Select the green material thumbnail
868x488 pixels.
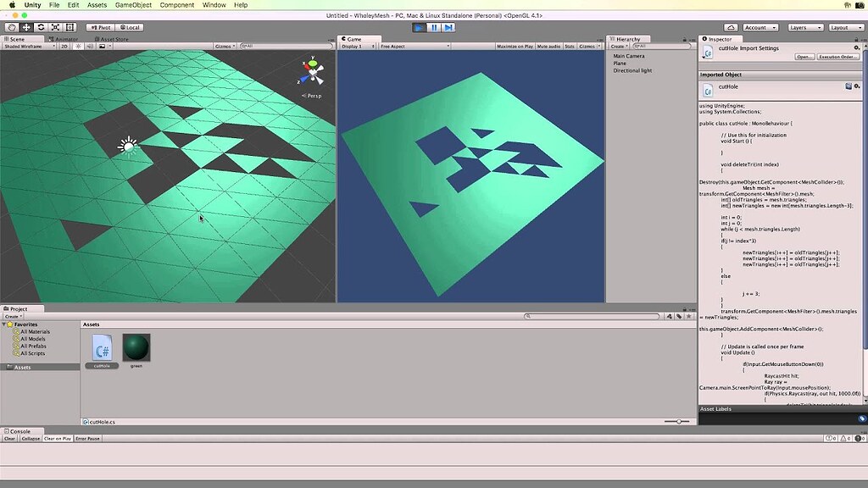[x=136, y=347]
